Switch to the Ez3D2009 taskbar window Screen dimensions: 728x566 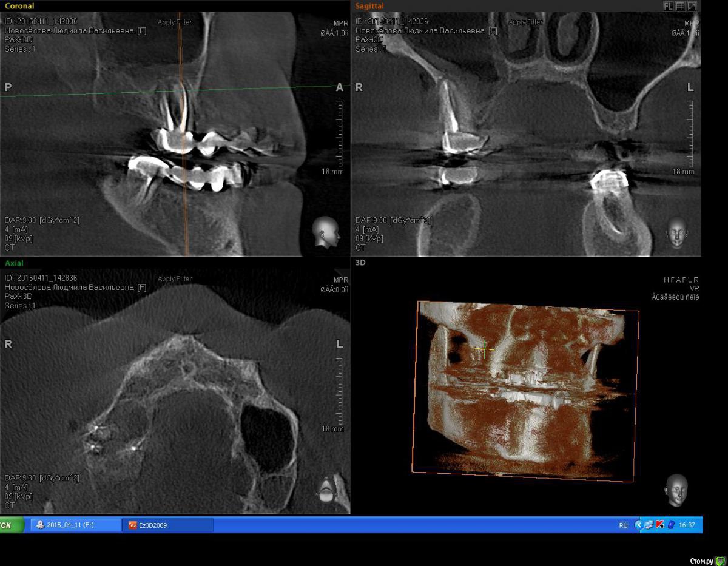[x=167, y=525]
